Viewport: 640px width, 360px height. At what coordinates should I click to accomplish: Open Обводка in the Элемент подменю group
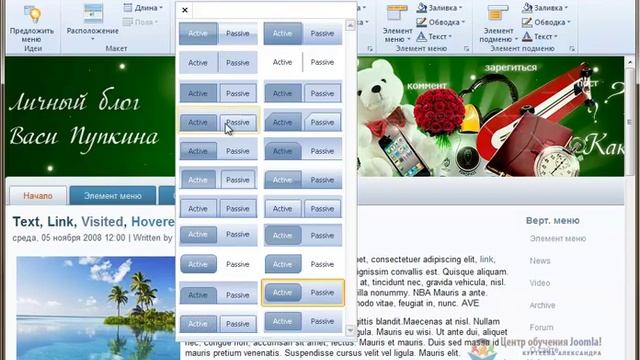pos(546,22)
